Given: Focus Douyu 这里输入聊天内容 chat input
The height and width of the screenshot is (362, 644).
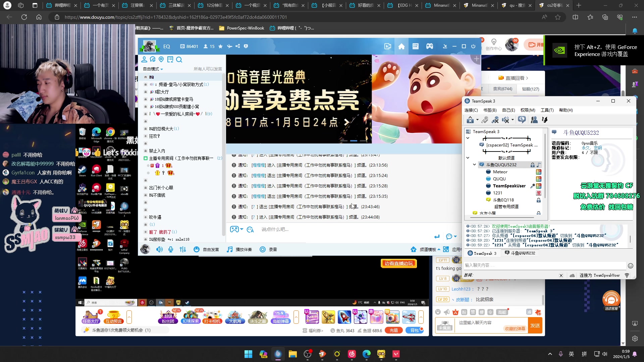Looking at the screenshot, I should (491, 325).
